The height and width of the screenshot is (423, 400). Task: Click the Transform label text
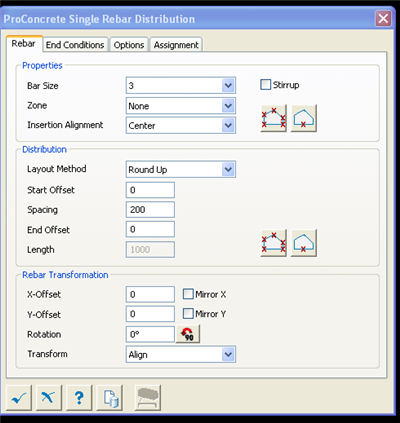(47, 354)
